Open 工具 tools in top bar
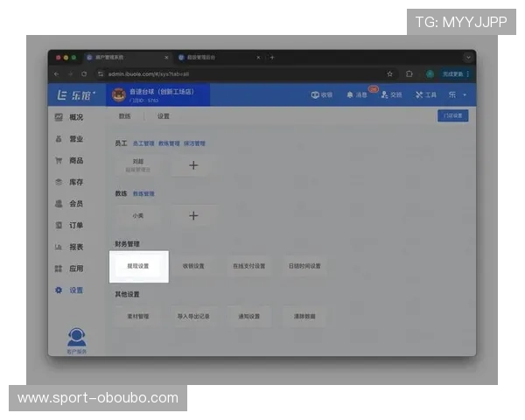 tap(426, 94)
